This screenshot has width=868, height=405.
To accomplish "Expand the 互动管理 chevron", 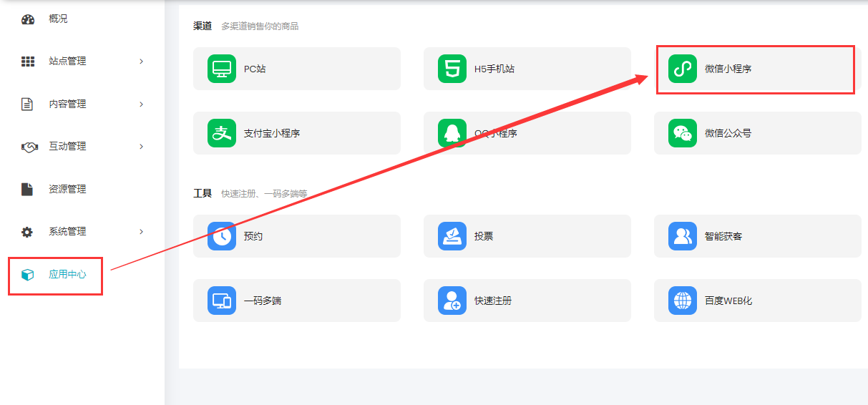I will click(142, 147).
